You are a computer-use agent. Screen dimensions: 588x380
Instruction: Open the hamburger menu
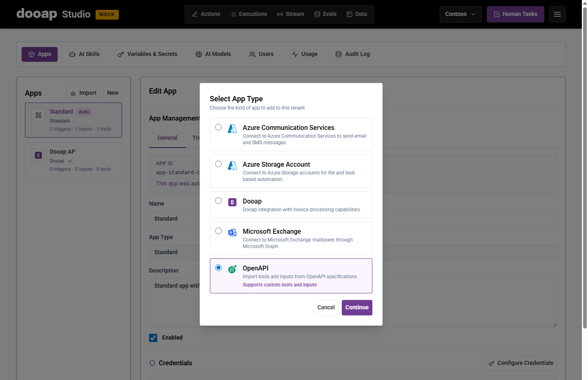[x=557, y=14]
